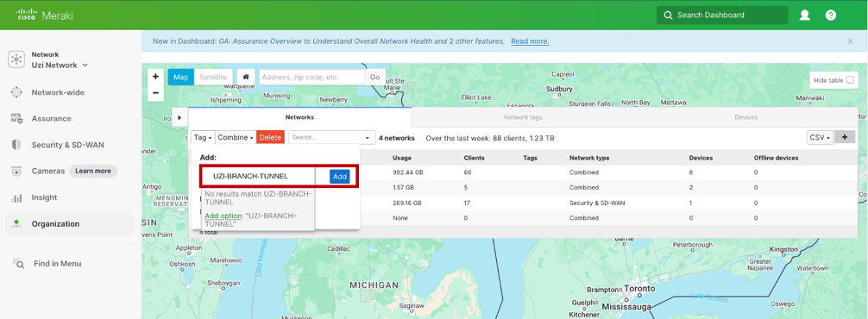Open Organization menu
This screenshot has height=319, width=868.
55,224
